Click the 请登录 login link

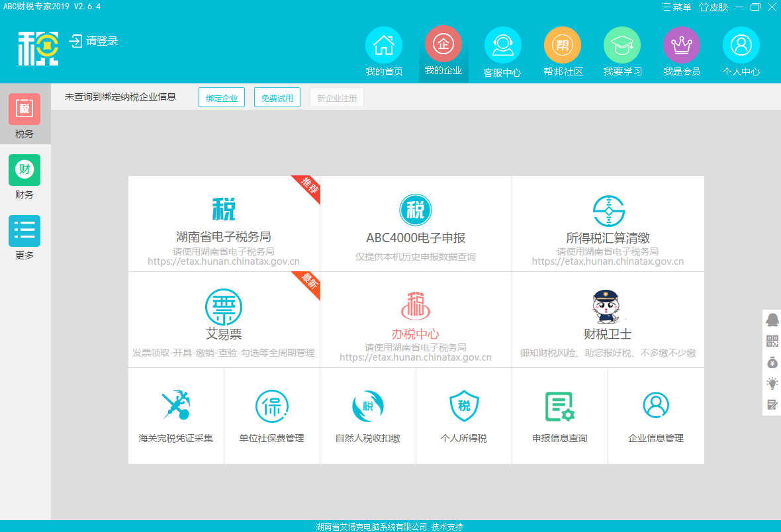point(94,41)
